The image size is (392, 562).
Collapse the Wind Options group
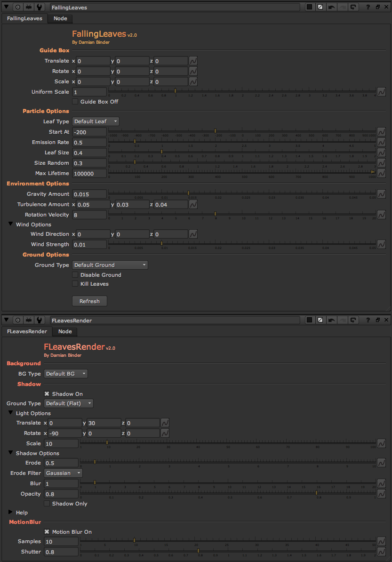coord(11,225)
